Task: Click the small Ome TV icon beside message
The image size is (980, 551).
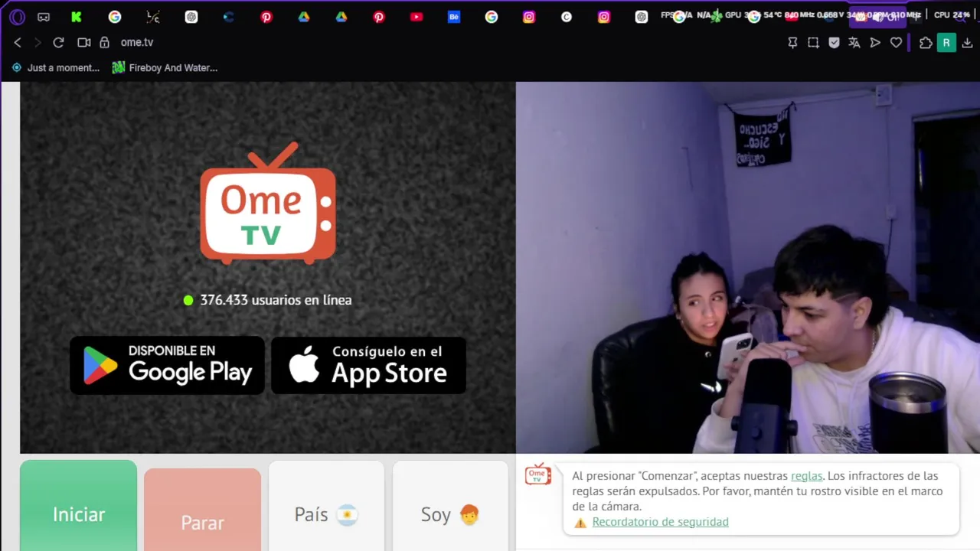Action: pyautogui.click(x=538, y=474)
